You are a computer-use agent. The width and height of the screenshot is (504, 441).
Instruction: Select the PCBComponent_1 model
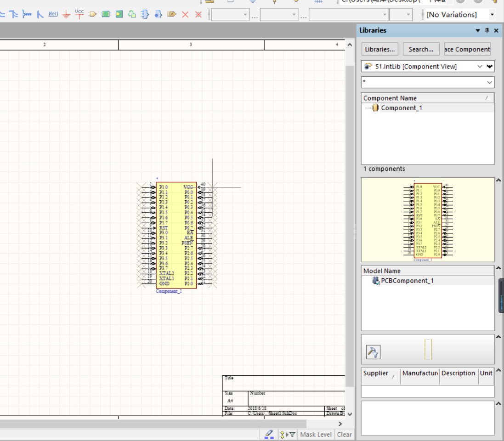(407, 281)
